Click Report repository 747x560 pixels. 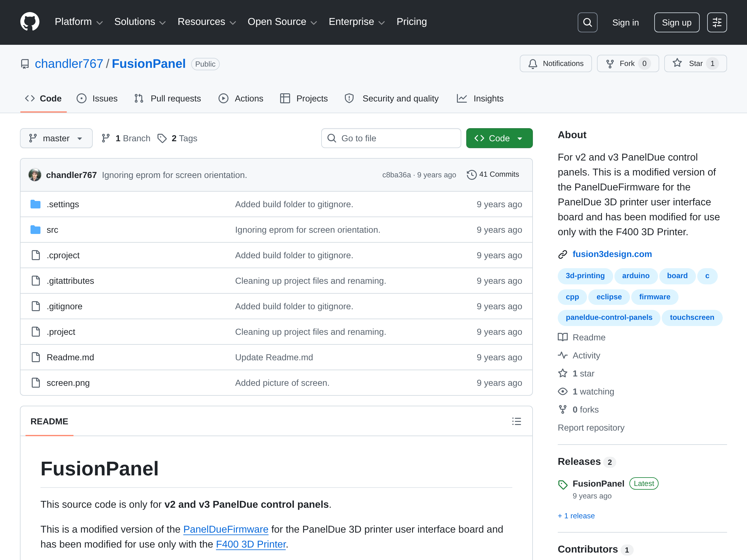pos(591,427)
